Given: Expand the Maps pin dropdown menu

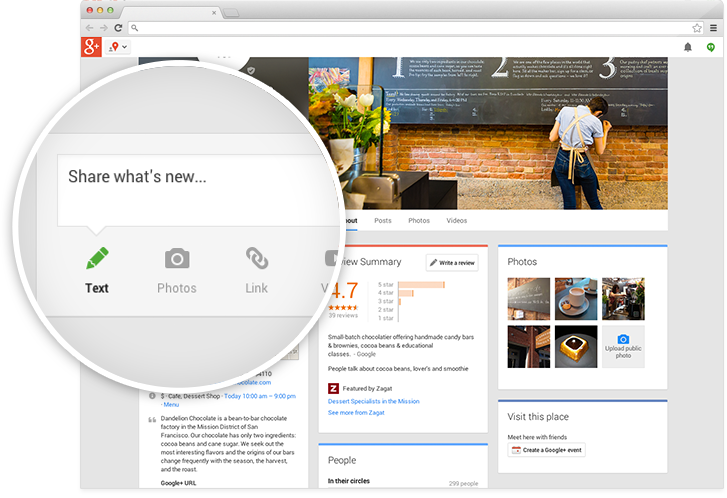Looking at the screenshot, I should (118, 47).
